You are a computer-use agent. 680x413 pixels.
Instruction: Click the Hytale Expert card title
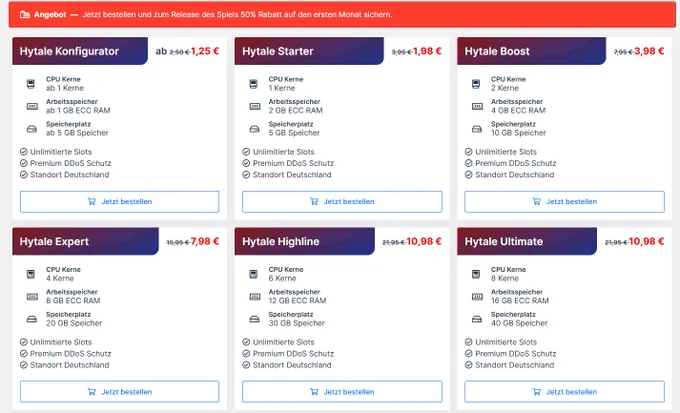54,242
